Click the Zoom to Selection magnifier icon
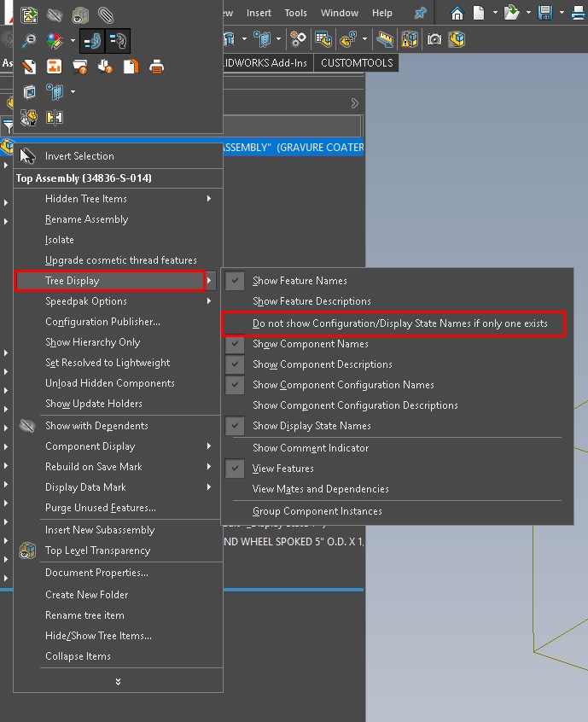The height and width of the screenshot is (722, 588). [29, 40]
